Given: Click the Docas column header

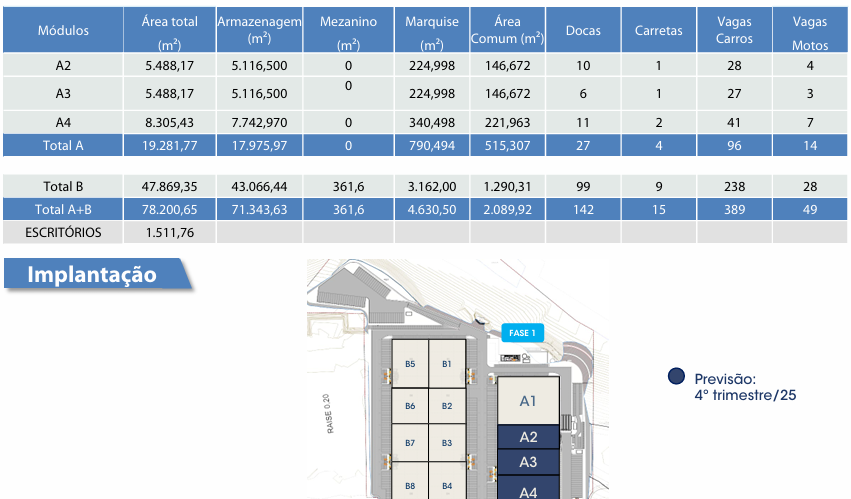Looking at the screenshot, I should [x=583, y=30].
